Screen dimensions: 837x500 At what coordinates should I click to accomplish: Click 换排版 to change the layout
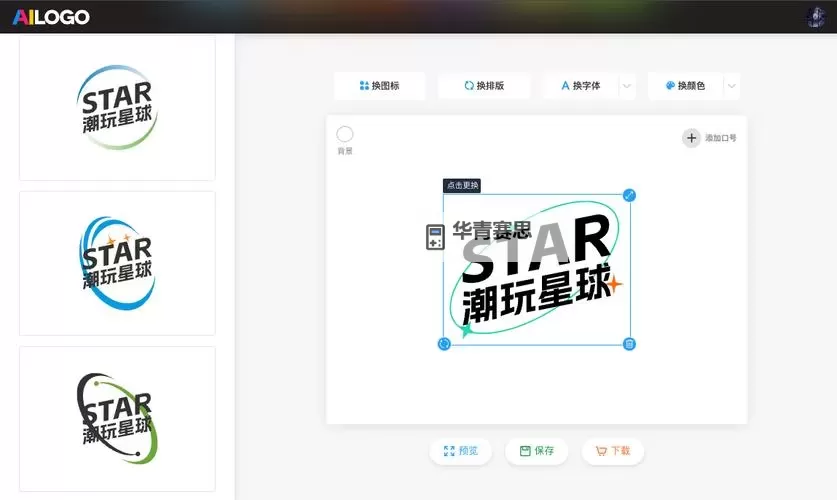tap(484, 86)
